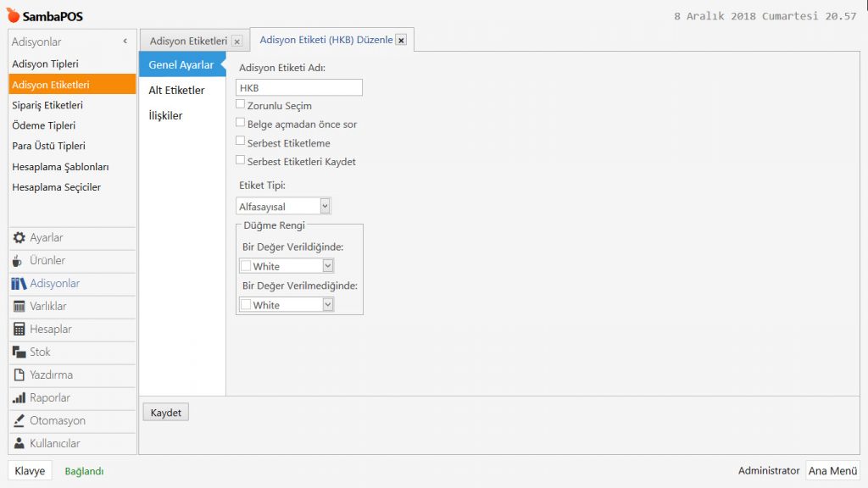This screenshot has width=868, height=488.
Task: Open Hesaplar calculator icon
Action: [19, 330]
